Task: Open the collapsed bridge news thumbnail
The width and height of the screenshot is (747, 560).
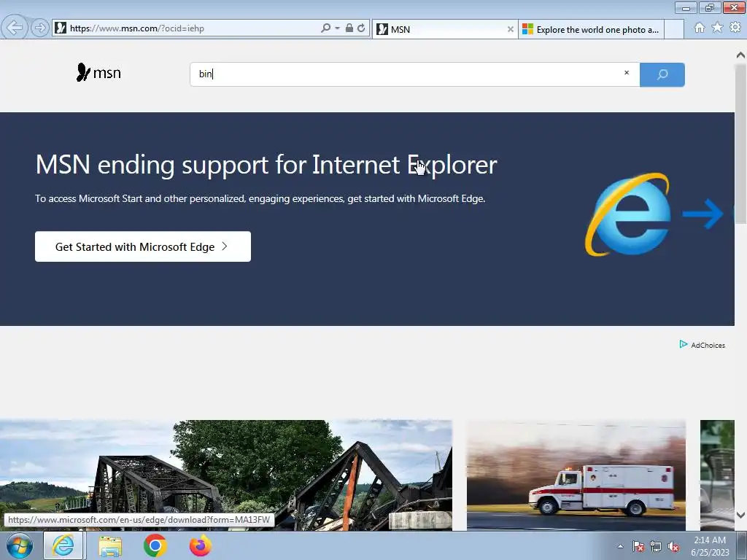Action: coord(226,475)
